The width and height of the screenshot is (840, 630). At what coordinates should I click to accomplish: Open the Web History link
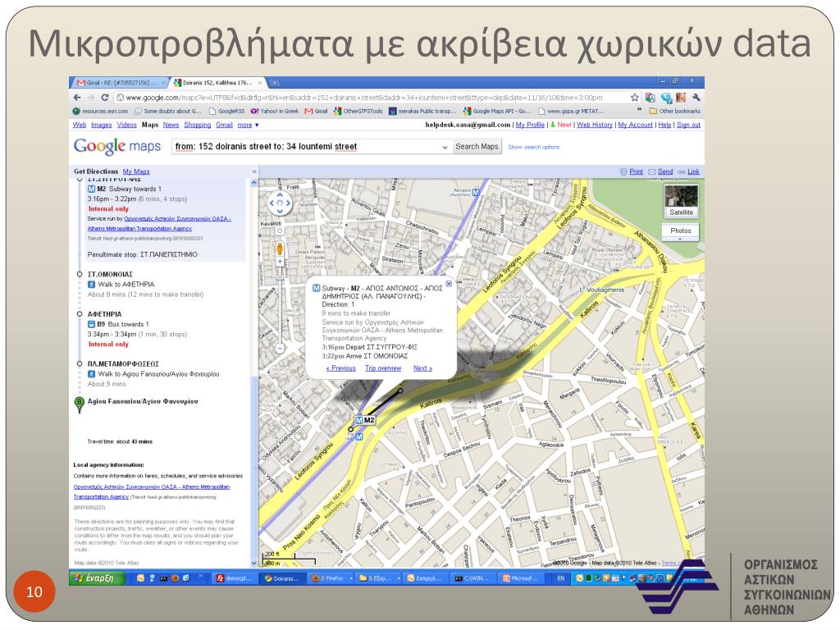coord(594,125)
